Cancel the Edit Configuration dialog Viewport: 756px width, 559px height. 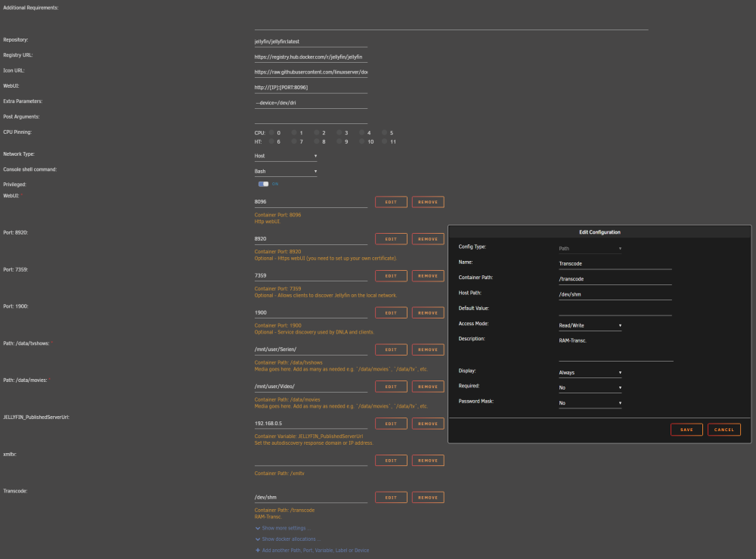click(x=723, y=429)
